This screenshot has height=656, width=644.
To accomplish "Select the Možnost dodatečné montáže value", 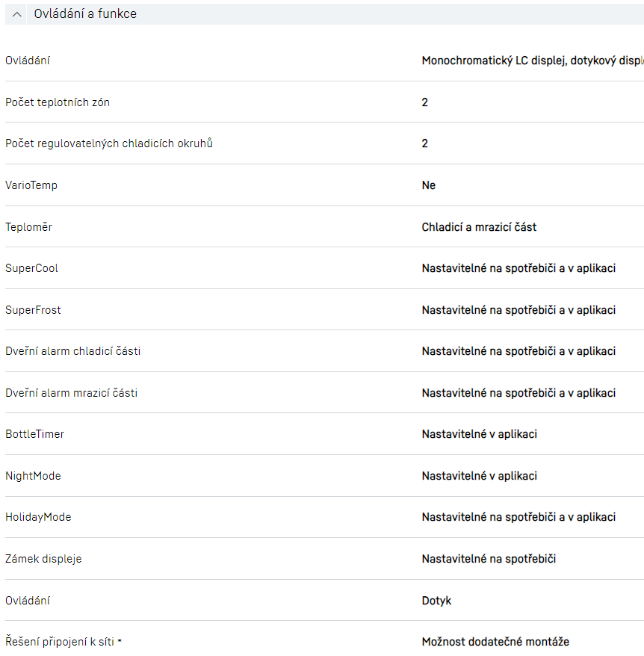I will [495, 642].
